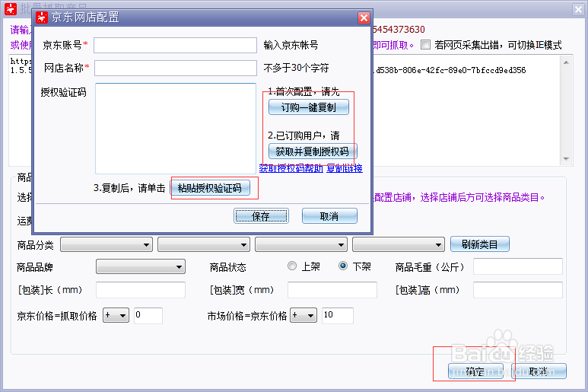Click the scroll-up arrow of the URL list
The image size is (588, 392).
click(x=566, y=62)
